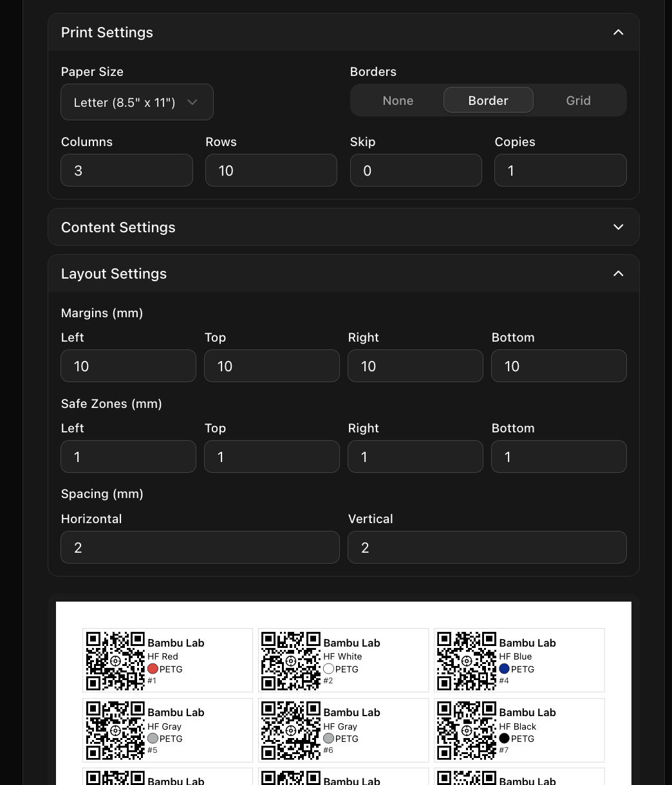Viewport: 672px width, 785px height.
Task: Click the Print Settings header title
Action: pyautogui.click(x=107, y=32)
